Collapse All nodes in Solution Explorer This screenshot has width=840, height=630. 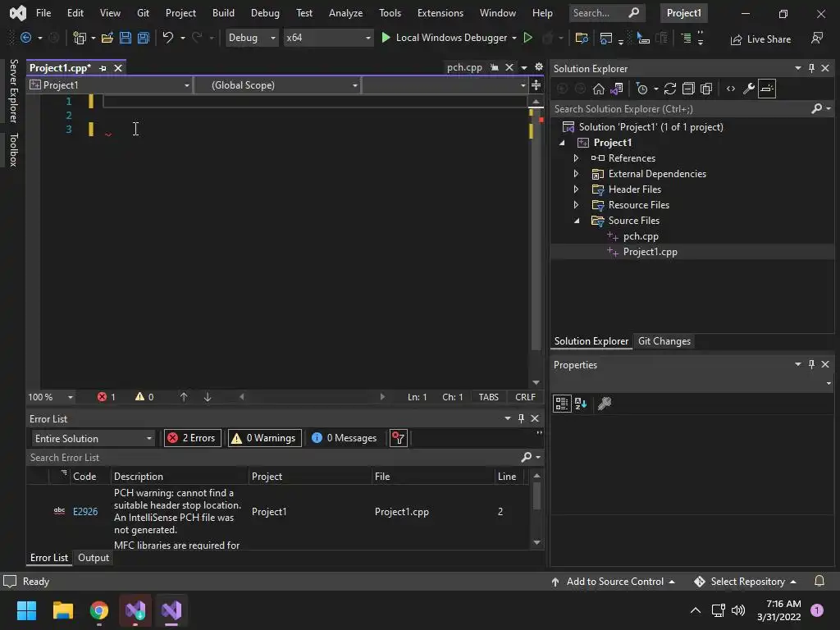688,89
